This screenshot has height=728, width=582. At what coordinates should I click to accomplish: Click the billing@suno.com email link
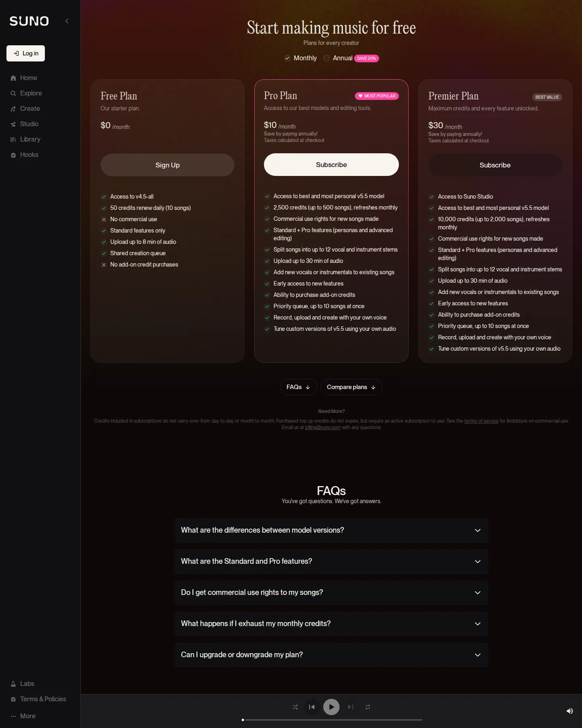323,427
